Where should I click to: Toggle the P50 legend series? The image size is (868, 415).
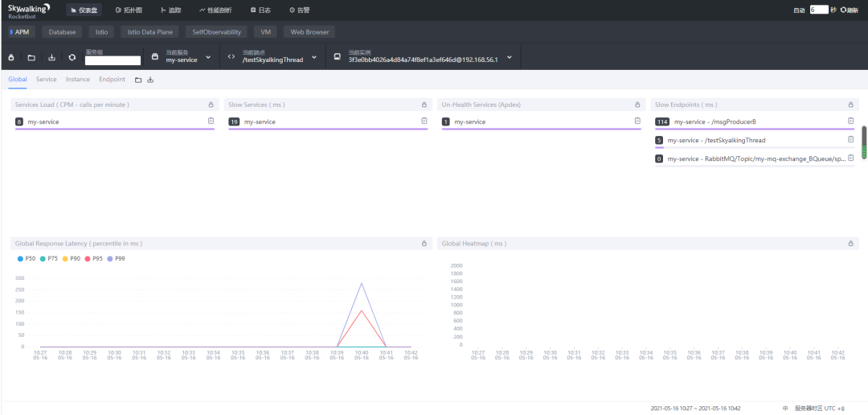pyautogui.click(x=27, y=258)
